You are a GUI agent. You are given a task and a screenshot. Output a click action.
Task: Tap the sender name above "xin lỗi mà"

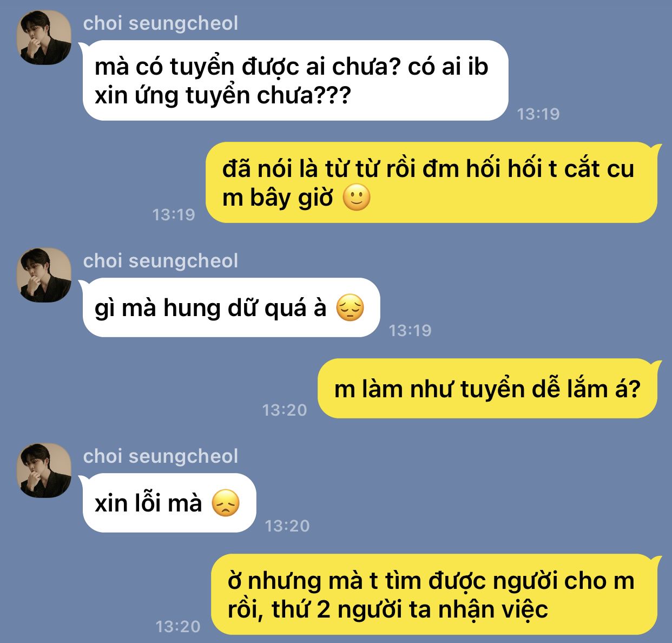pyautogui.click(x=161, y=456)
